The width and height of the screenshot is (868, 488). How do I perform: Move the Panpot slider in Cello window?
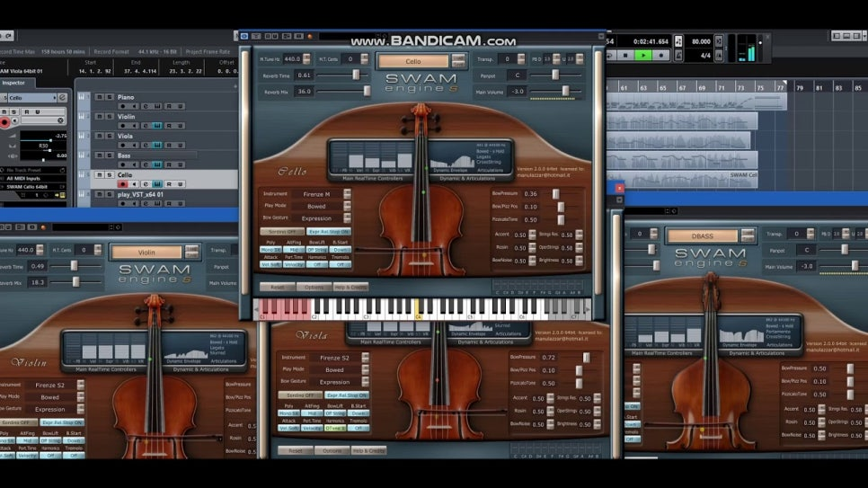coord(555,75)
